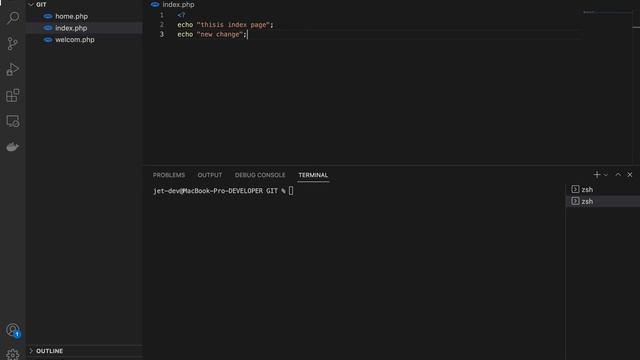Open the Docker view
Viewport: 640px width, 360px height.
tap(13, 147)
